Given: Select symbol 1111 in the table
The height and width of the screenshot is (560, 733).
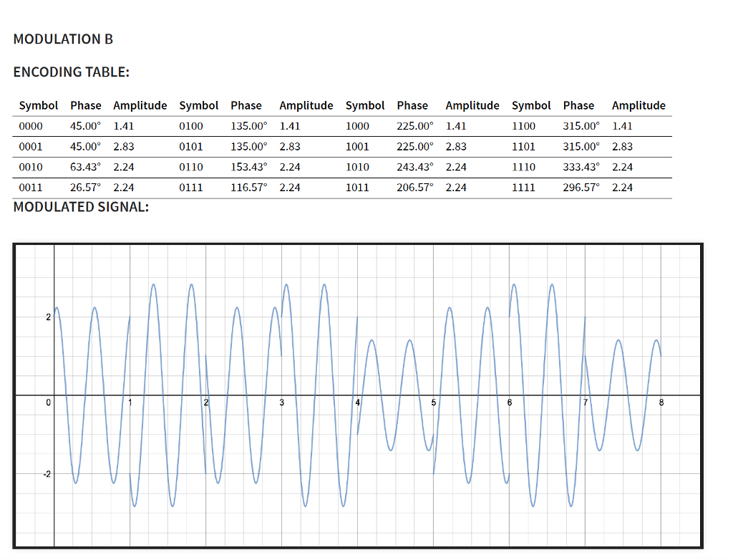Looking at the screenshot, I should click(x=523, y=188).
